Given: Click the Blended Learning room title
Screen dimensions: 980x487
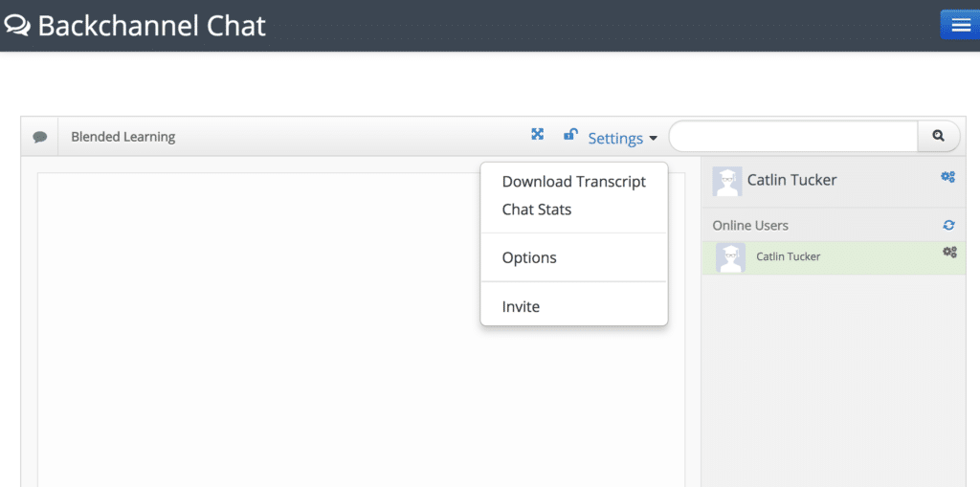Looking at the screenshot, I should [123, 137].
